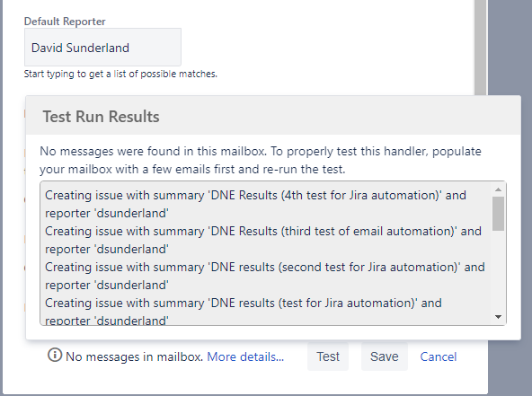Screen dimensions: 532x396
Task: Click the scroll up arrow in results log
Action: click(498, 189)
